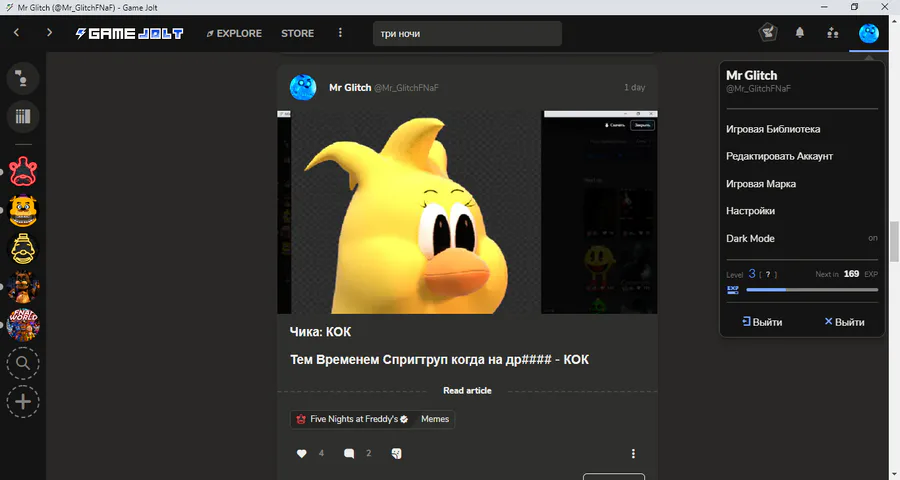Screen dimensions: 900x480
Task: Open the yellow outlined Chica community icon
Action: coord(23,249)
